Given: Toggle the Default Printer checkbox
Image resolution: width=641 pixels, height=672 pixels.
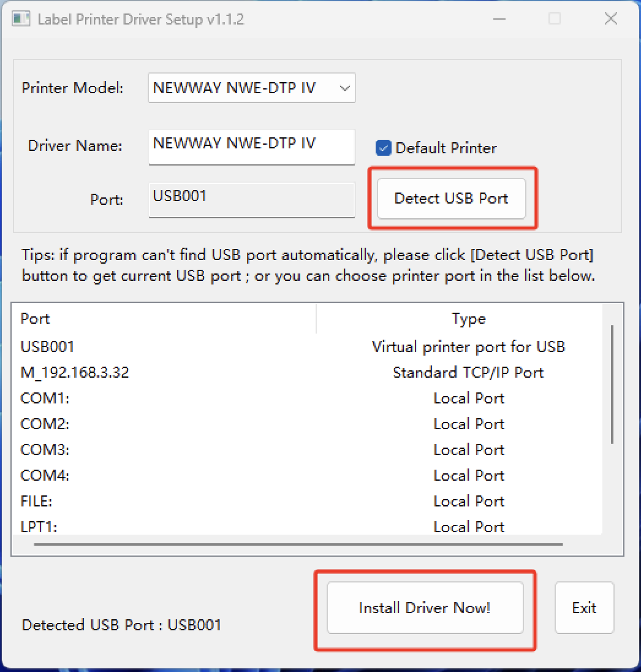Looking at the screenshot, I should coord(384,148).
